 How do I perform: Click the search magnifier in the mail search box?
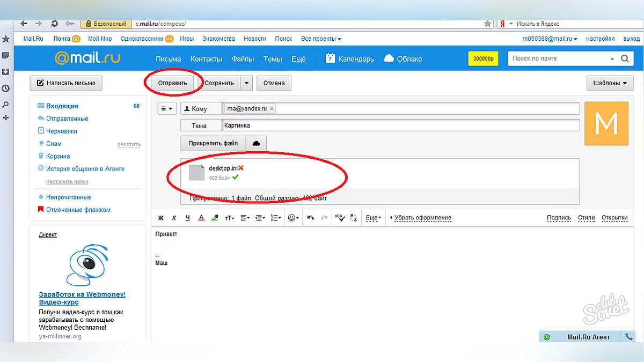pos(625,59)
